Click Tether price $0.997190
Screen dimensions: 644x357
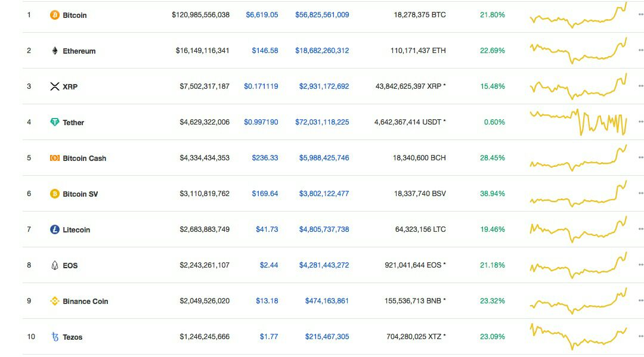[x=261, y=122]
